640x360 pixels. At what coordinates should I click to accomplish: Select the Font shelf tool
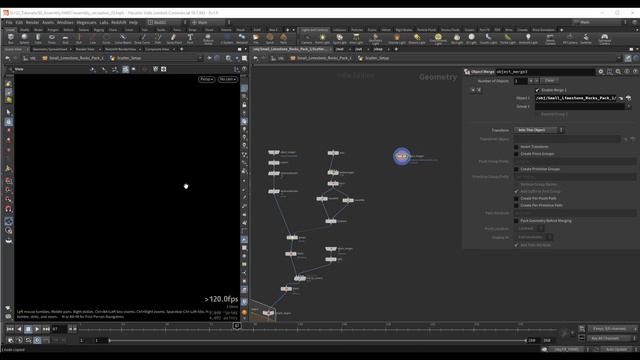(x=190, y=39)
